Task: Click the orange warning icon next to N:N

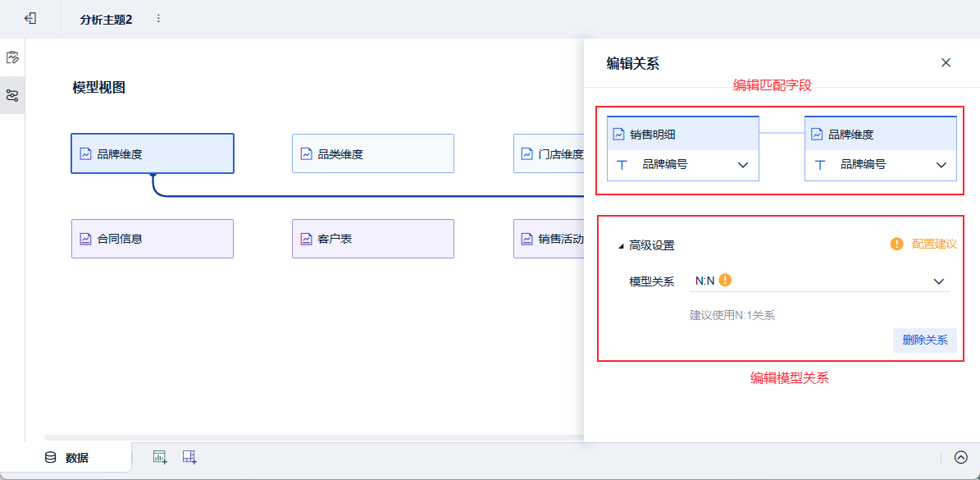Action: pos(725,281)
